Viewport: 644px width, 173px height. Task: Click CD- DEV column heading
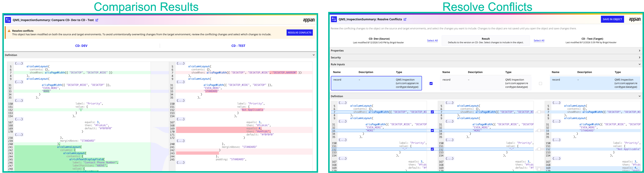pos(81,46)
